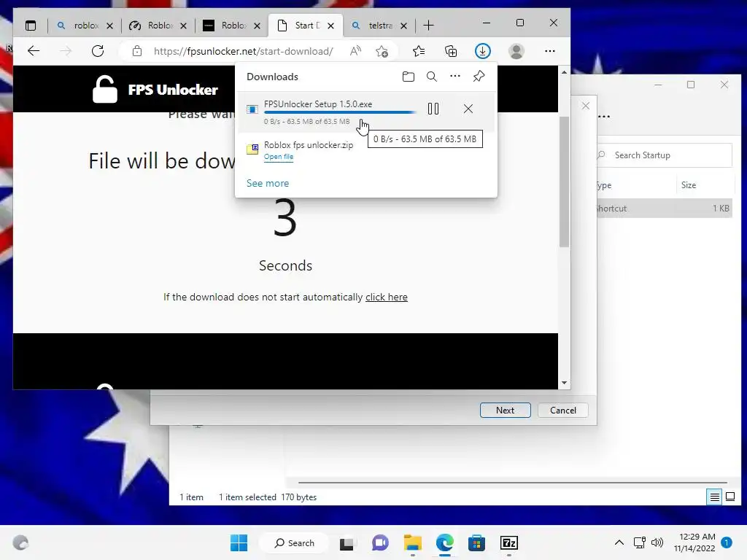Click the page vertical scrollbar thumb
The width and height of the screenshot is (747, 560).
click(x=564, y=182)
